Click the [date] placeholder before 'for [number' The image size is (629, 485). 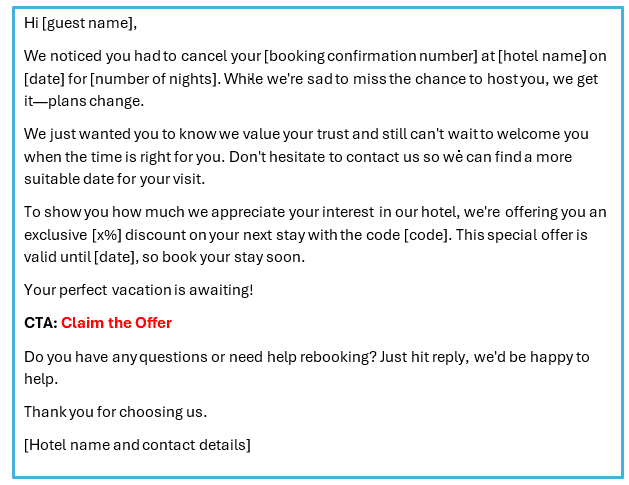[x=44, y=79]
